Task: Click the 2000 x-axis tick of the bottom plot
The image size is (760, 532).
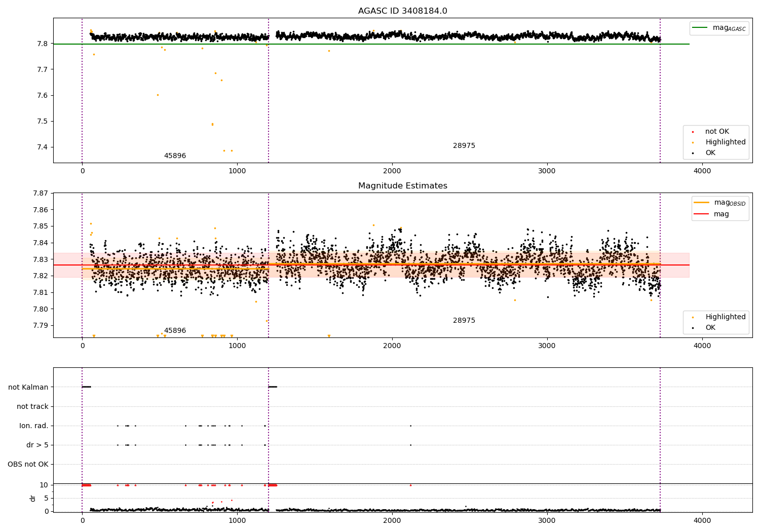Action: [x=392, y=521]
